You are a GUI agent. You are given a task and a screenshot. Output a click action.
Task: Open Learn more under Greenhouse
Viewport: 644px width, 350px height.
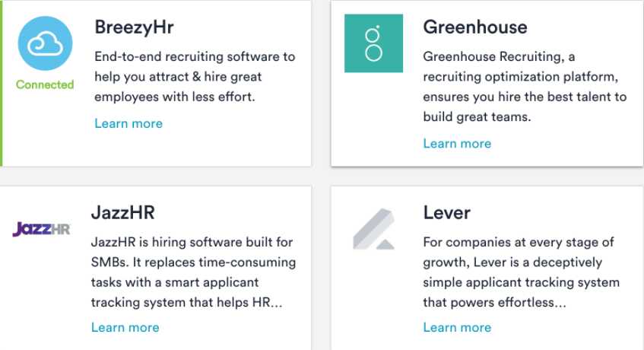[457, 143]
